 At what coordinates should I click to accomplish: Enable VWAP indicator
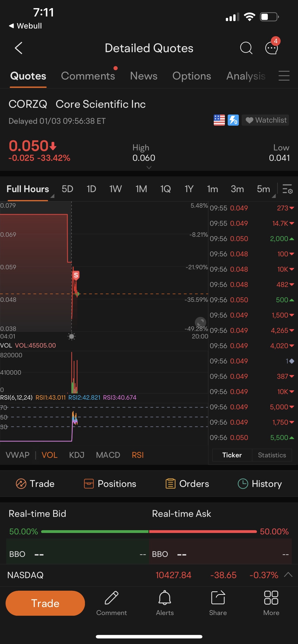point(17,455)
